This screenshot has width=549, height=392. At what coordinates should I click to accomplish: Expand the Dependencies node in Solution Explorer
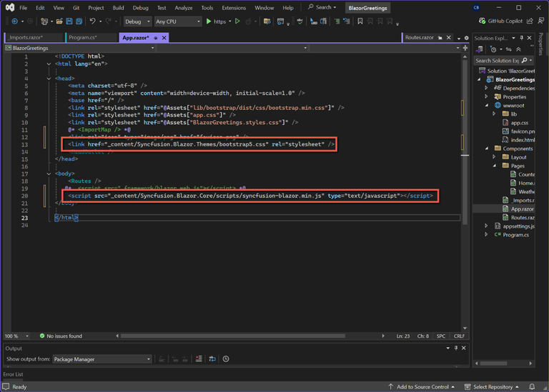tap(487, 89)
